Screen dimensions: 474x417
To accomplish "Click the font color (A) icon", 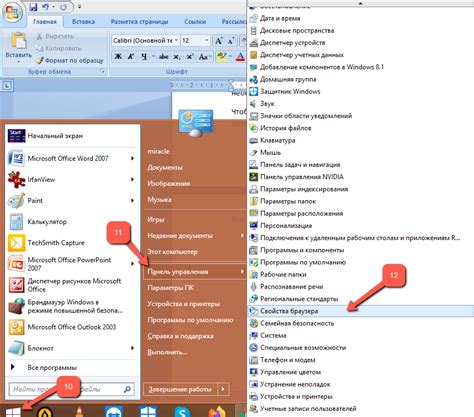I will click(240, 56).
